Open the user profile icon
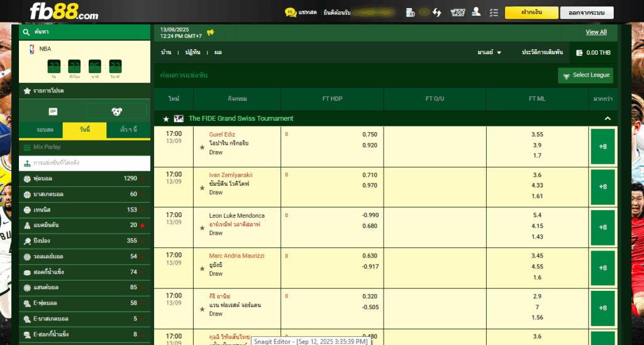This screenshot has width=644, height=345. point(477,12)
